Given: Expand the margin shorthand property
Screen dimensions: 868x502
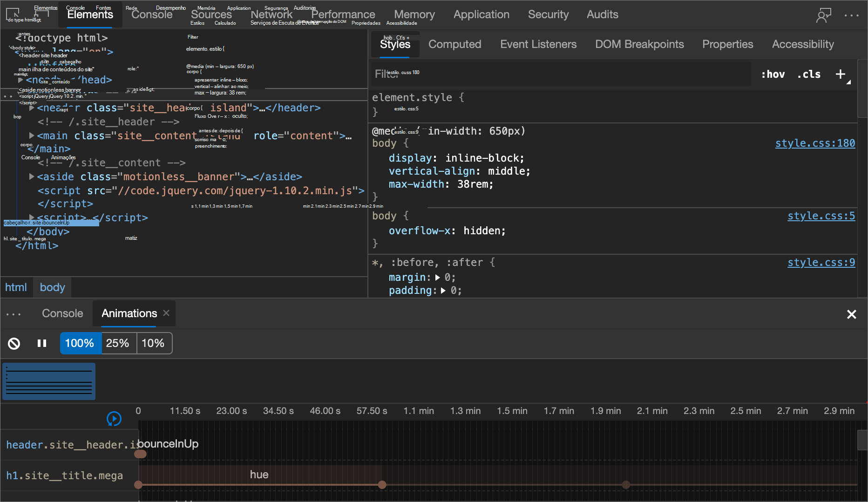Looking at the screenshot, I should click(x=438, y=278).
